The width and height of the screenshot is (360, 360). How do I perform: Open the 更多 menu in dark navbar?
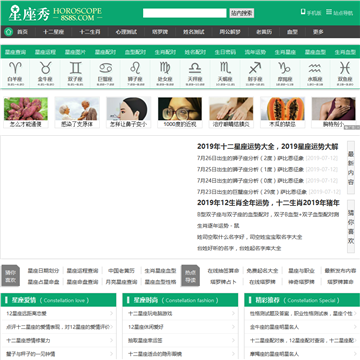[x=318, y=32]
